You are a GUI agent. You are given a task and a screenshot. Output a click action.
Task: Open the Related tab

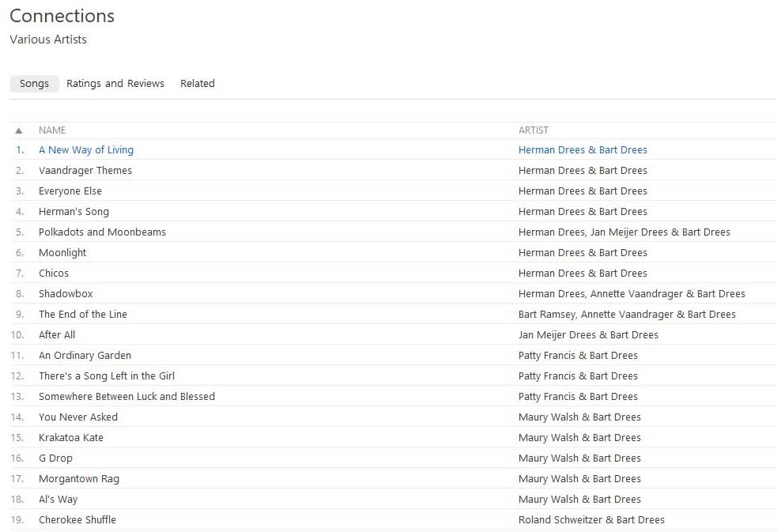coord(198,84)
